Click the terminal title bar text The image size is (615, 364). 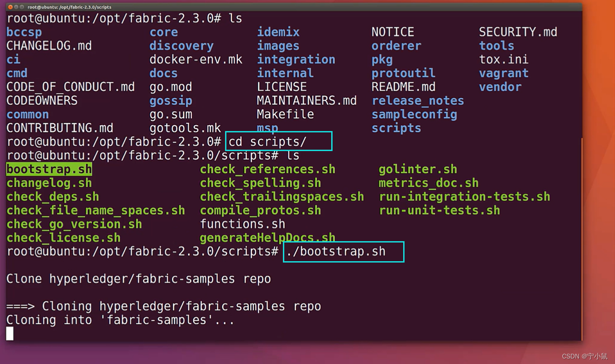(69, 7)
